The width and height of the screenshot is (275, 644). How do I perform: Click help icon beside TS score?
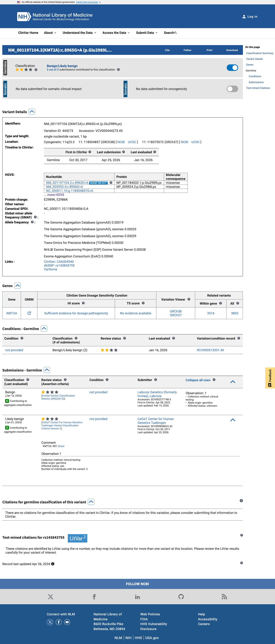tap(143, 303)
